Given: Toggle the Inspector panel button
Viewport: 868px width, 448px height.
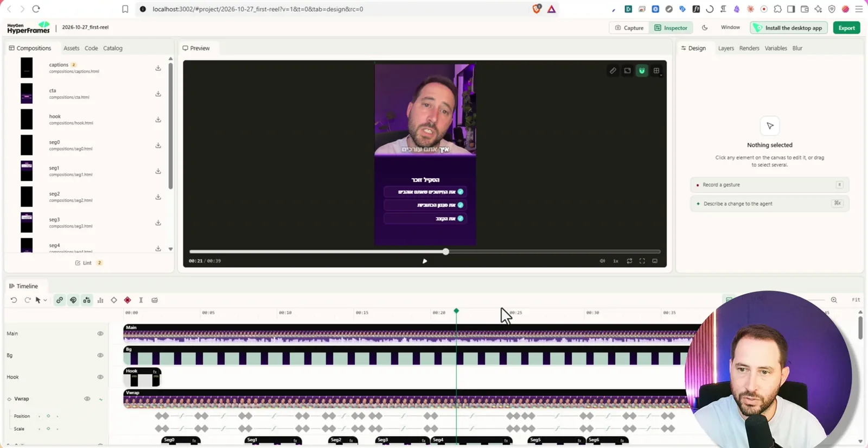Looking at the screenshot, I should (671, 28).
